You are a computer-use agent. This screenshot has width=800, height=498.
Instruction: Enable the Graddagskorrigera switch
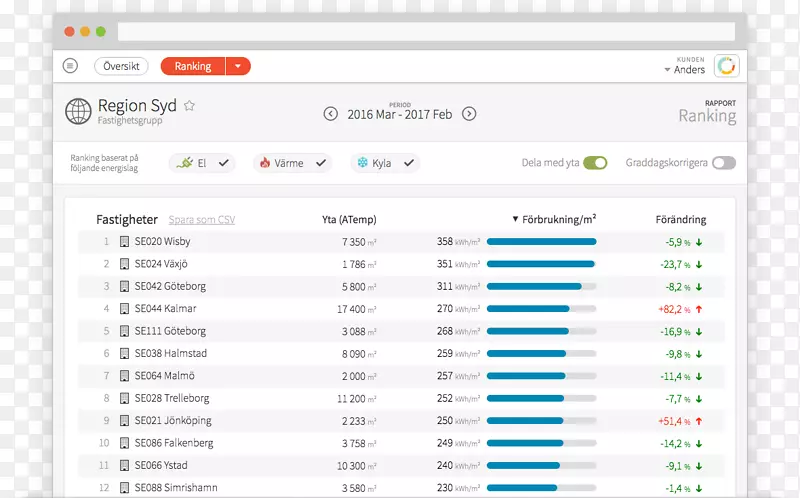(x=724, y=163)
